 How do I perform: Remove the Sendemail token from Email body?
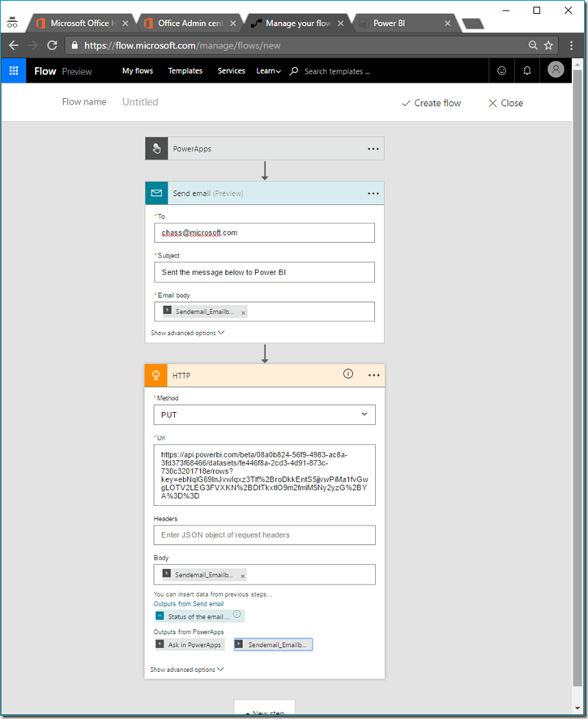[243, 313]
